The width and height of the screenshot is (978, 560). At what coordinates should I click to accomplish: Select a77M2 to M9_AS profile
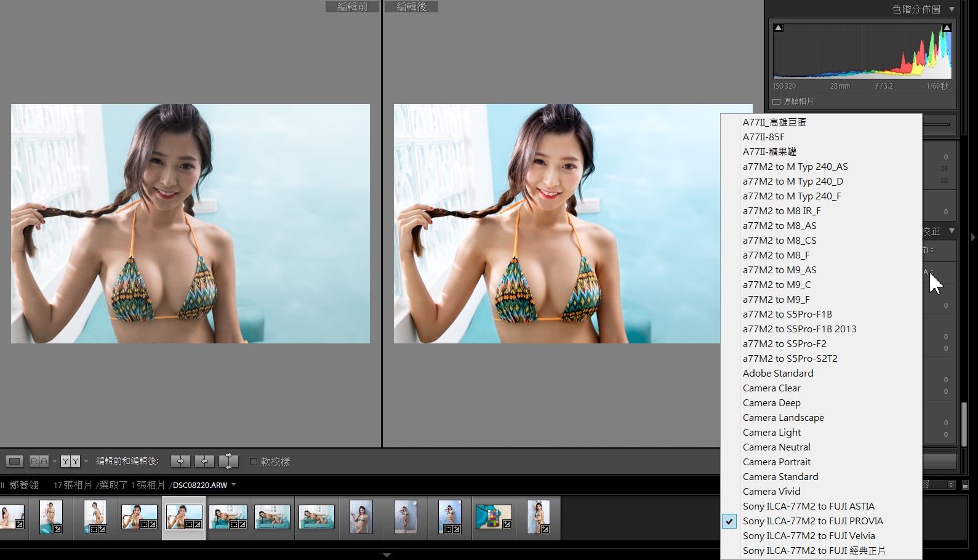click(x=779, y=270)
